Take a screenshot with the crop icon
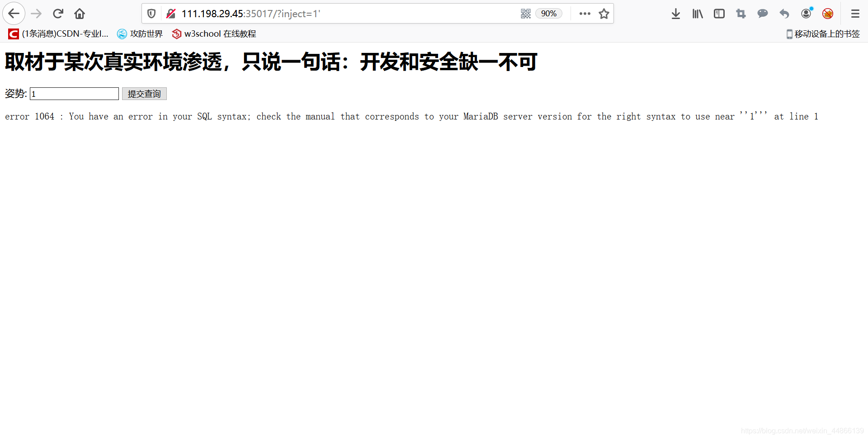This screenshot has width=868, height=439. point(741,14)
